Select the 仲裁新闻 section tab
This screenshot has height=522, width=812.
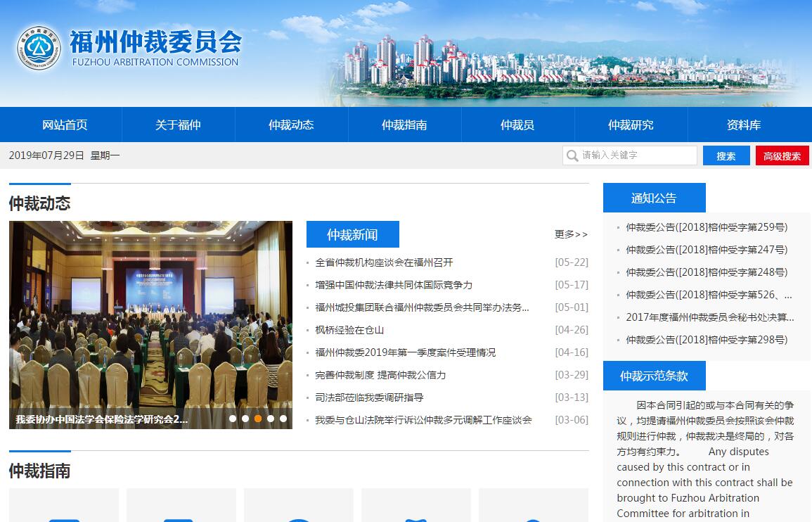click(x=352, y=234)
